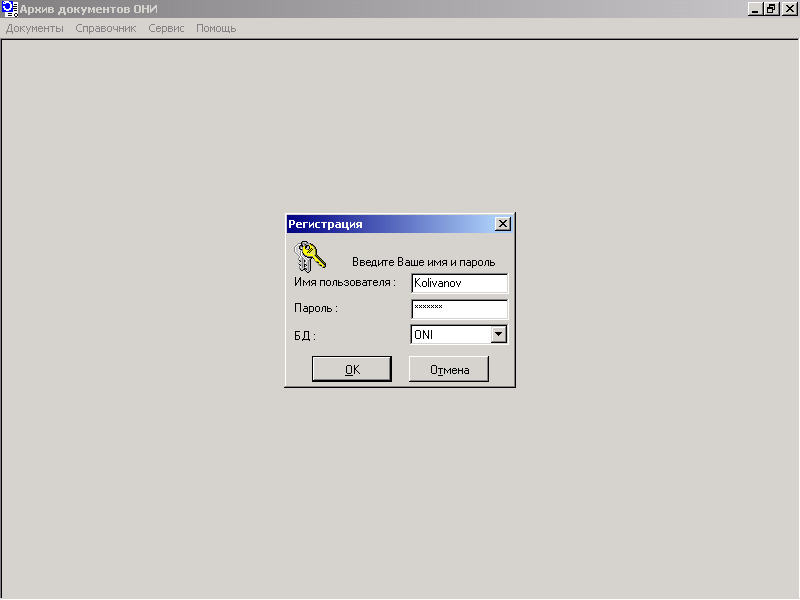Click the Имя пользователя field with Kolivanov

click(x=459, y=283)
